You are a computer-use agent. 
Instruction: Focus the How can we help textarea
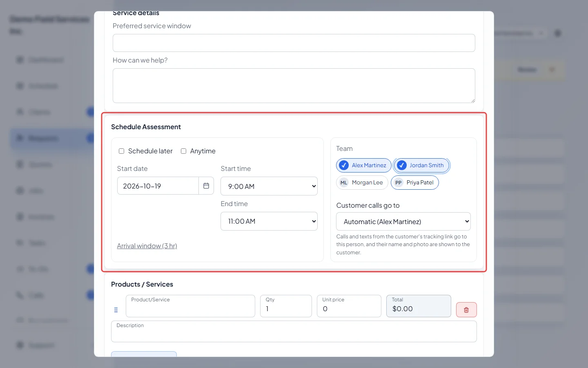point(294,85)
